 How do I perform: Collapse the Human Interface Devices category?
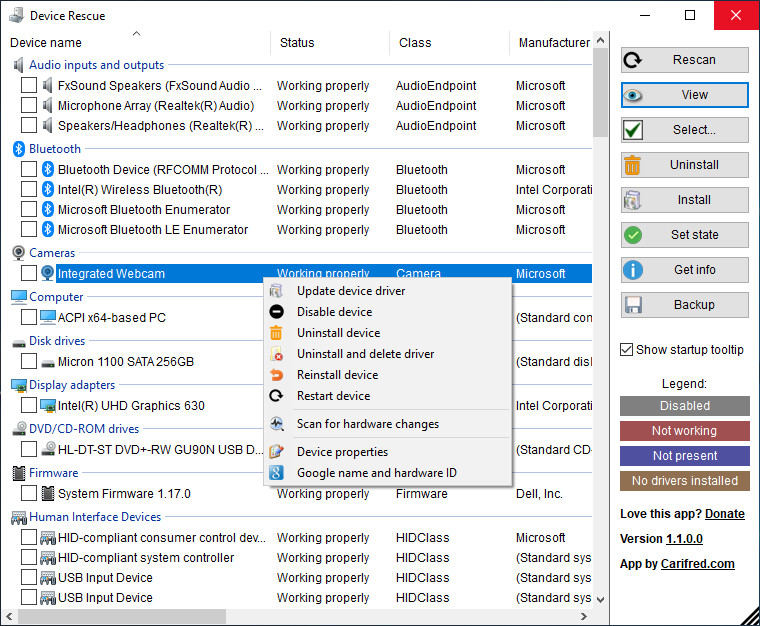point(94,517)
